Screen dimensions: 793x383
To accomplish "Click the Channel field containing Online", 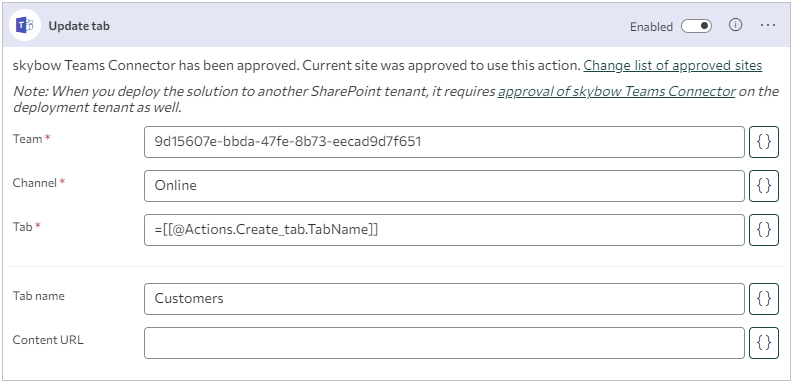I will point(444,186).
